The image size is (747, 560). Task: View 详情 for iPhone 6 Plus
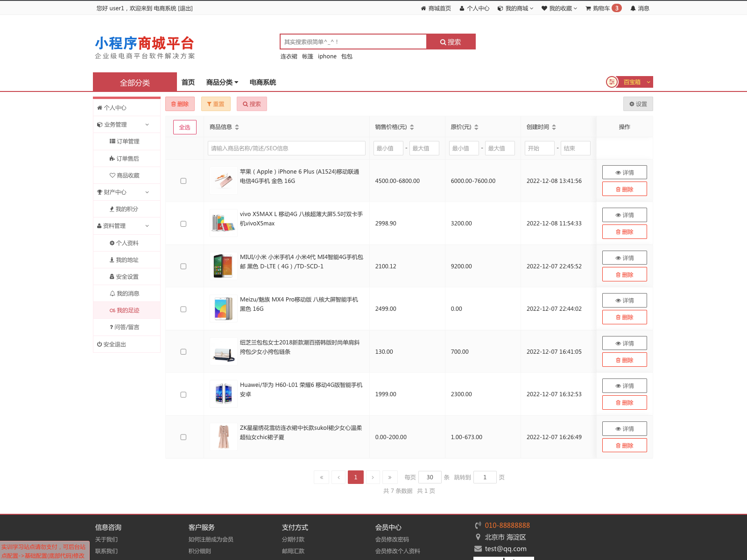[625, 172]
